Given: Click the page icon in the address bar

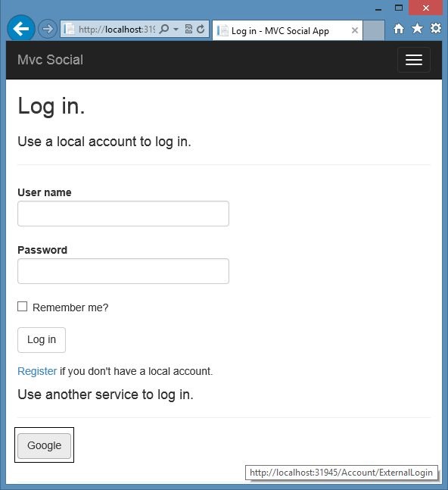Looking at the screenshot, I should (69, 30).
